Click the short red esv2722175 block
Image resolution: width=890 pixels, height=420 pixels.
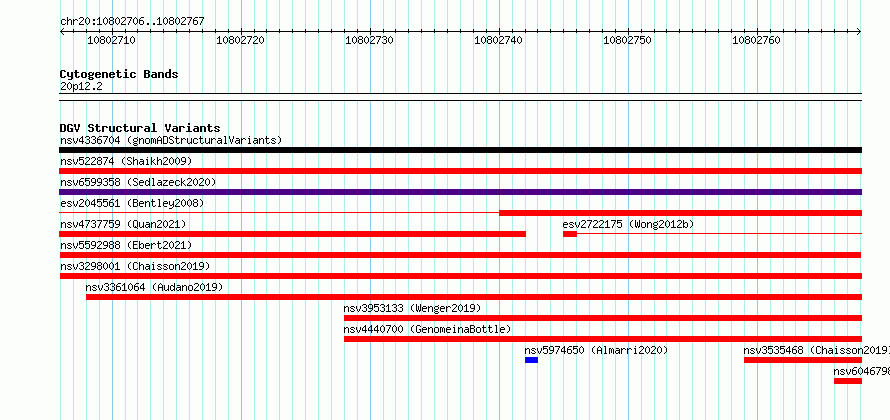click(x=570, y=234)
